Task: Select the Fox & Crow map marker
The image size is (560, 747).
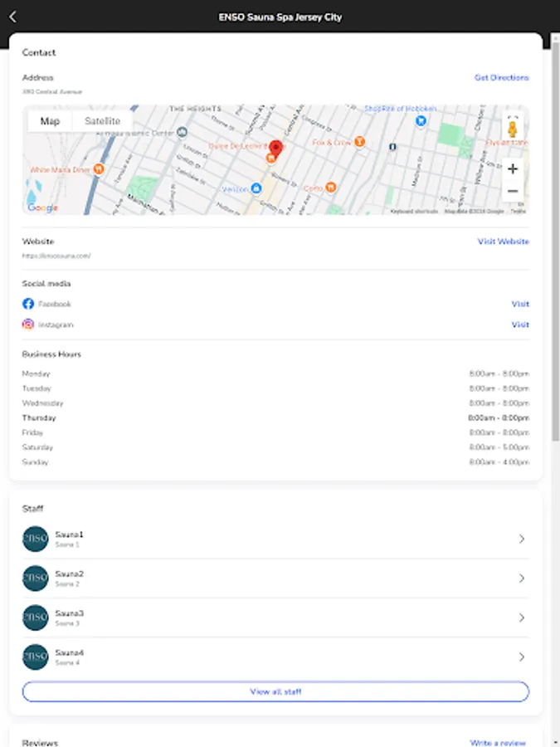Action: [x=359, y=142]
